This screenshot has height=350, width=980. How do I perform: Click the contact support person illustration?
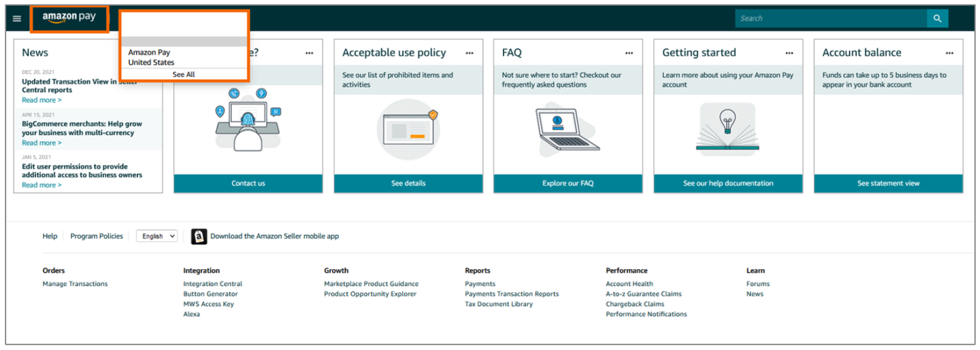248,120
